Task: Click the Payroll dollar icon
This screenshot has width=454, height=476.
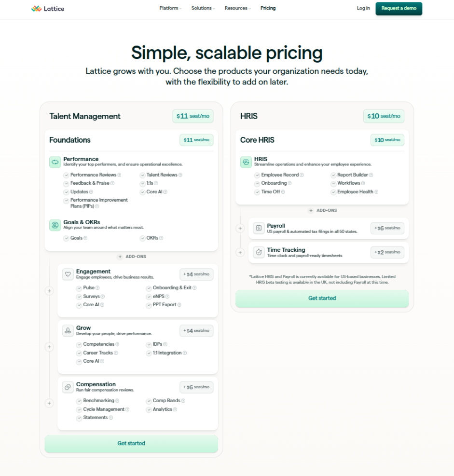Action: (259, 228)
